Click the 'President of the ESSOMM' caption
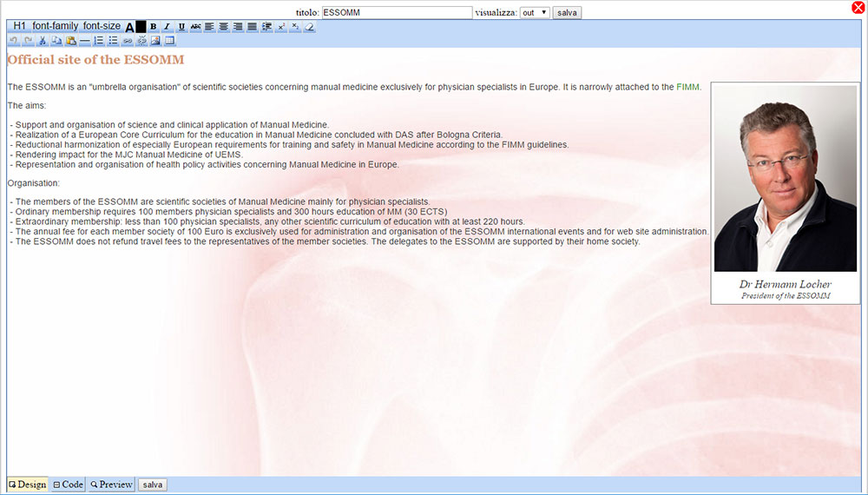 tap(786, 295)
